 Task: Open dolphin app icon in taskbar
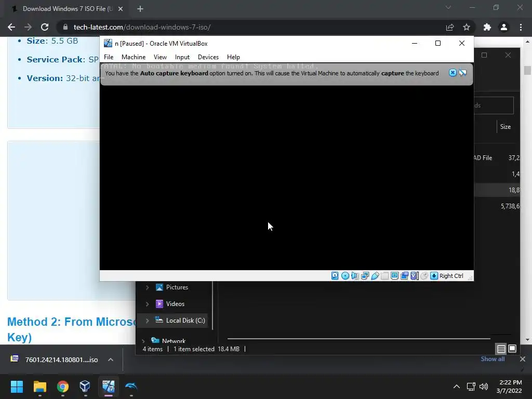[x=131, y=387]
